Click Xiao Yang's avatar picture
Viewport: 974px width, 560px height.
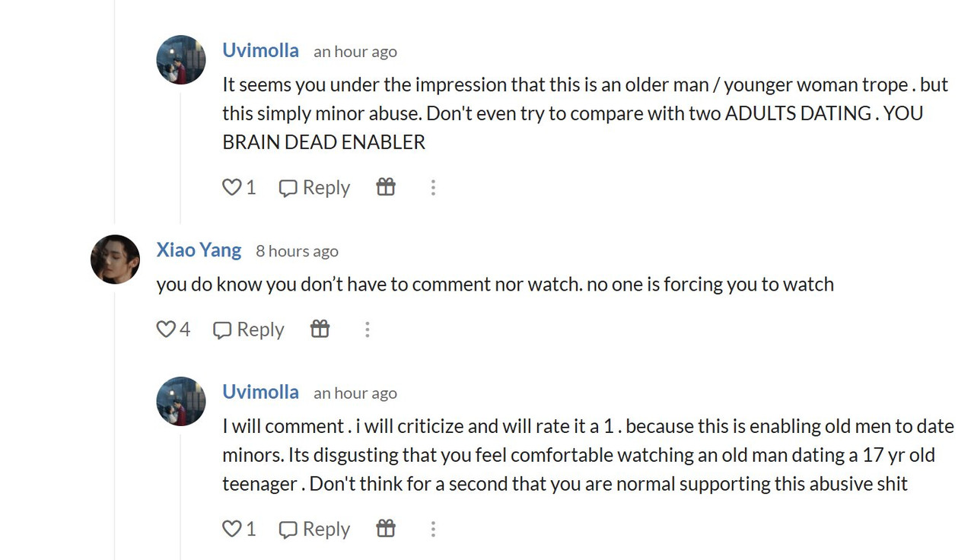coord(115,259)
